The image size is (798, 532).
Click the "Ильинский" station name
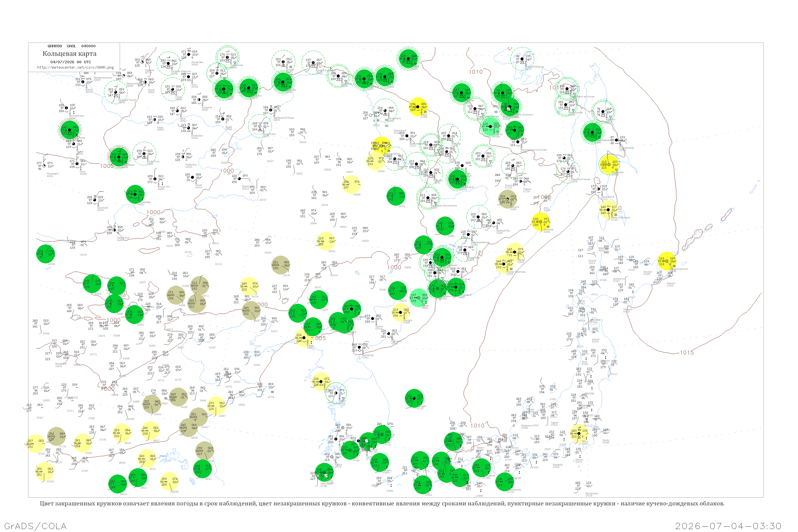coord(608,197)
